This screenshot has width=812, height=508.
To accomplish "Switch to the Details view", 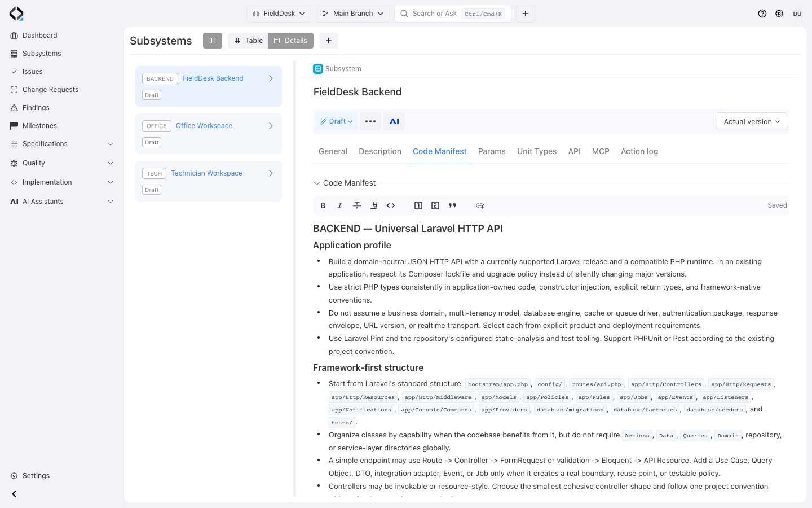I will (290, 41).
